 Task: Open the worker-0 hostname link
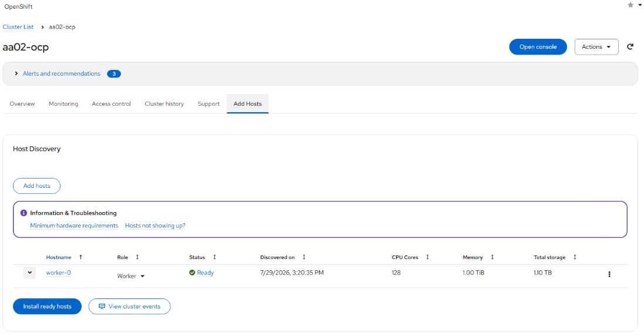(x=58, y=273)
